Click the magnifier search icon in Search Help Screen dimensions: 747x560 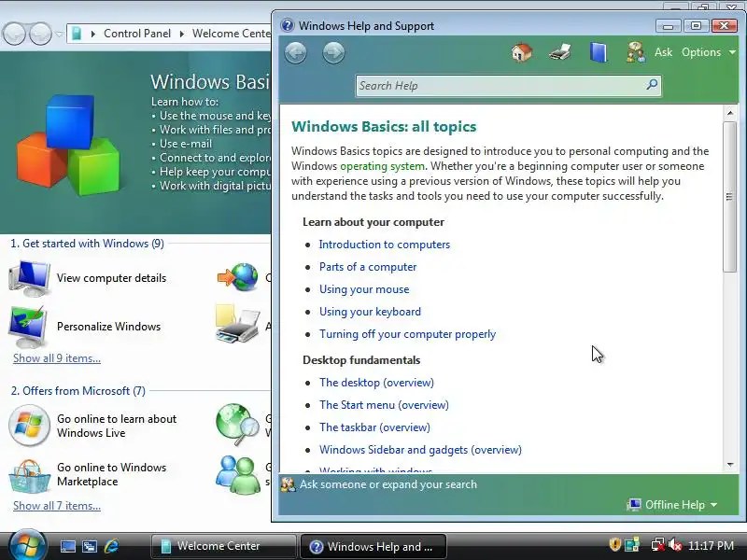click(x=652, y=85)
